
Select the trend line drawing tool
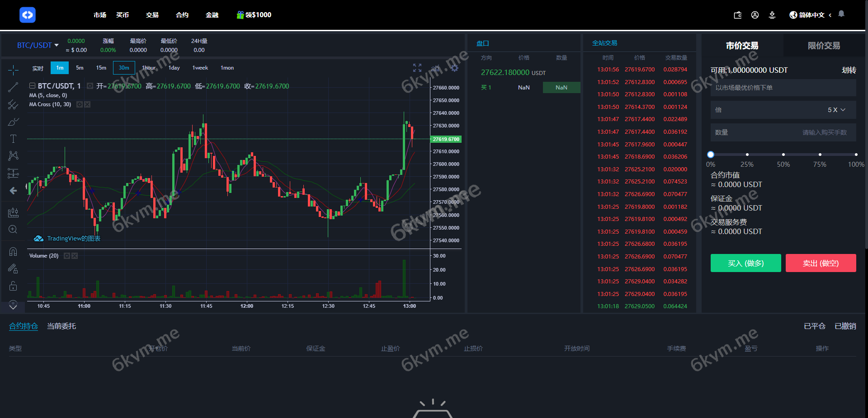click(x=13, y=87)
